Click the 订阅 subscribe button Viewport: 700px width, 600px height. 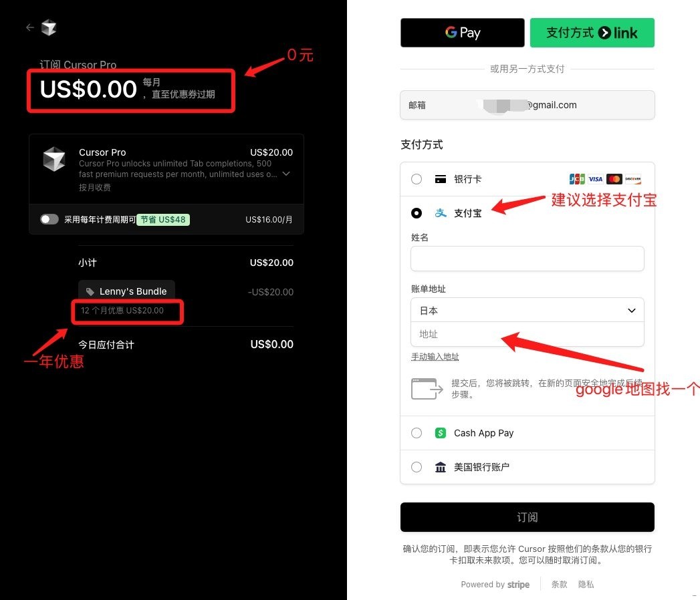pos(527,517)
